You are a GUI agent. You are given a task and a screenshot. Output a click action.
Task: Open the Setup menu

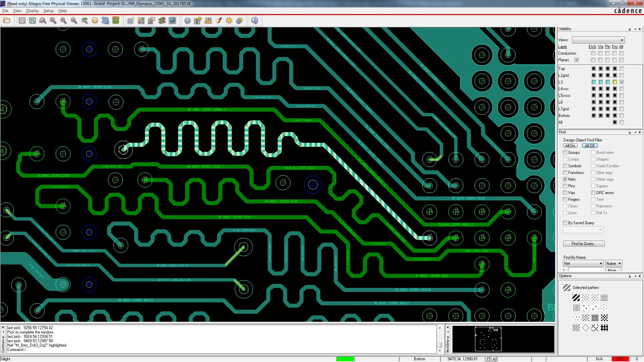(48, 11)
